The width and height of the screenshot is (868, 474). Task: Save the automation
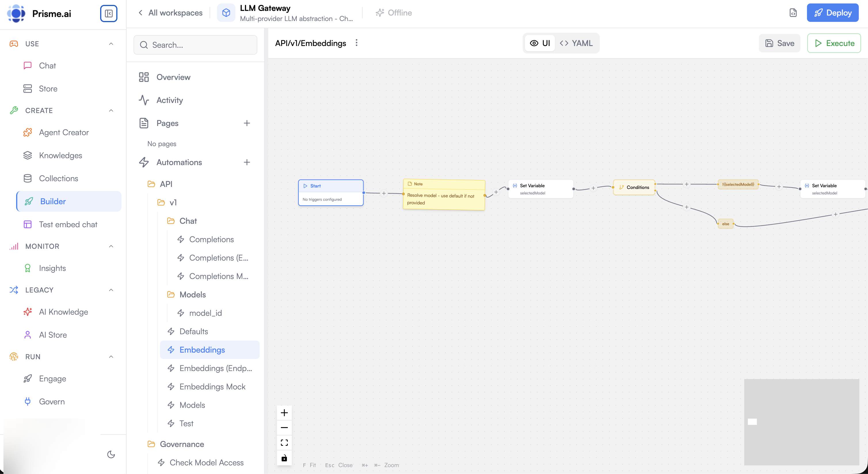[x=779, y=43]
